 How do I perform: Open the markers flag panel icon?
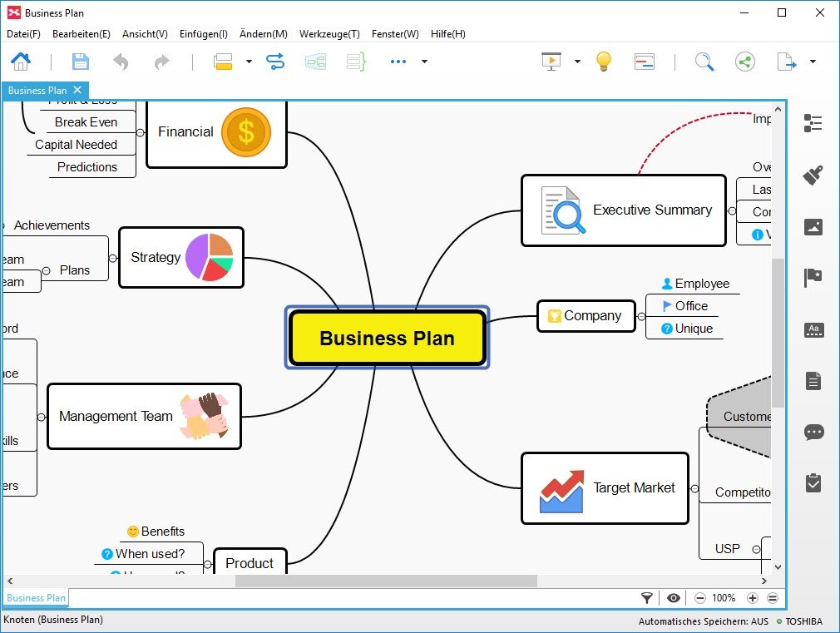(813, 278)
